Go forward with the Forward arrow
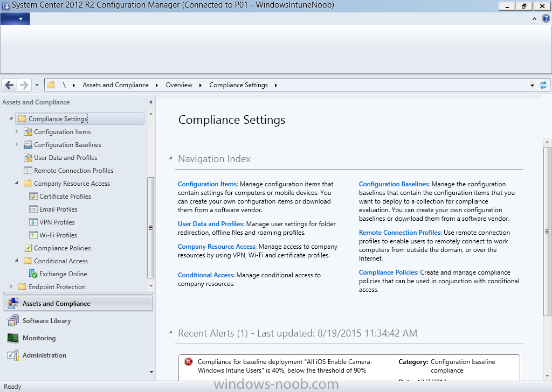This screenshot has height=392, width=552. tap(24, 85)
